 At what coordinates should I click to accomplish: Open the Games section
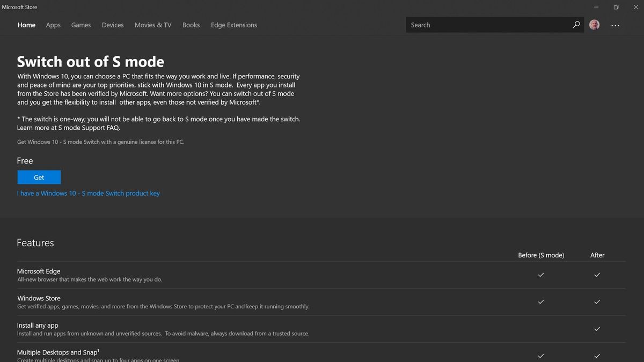(x=81, y=25)
